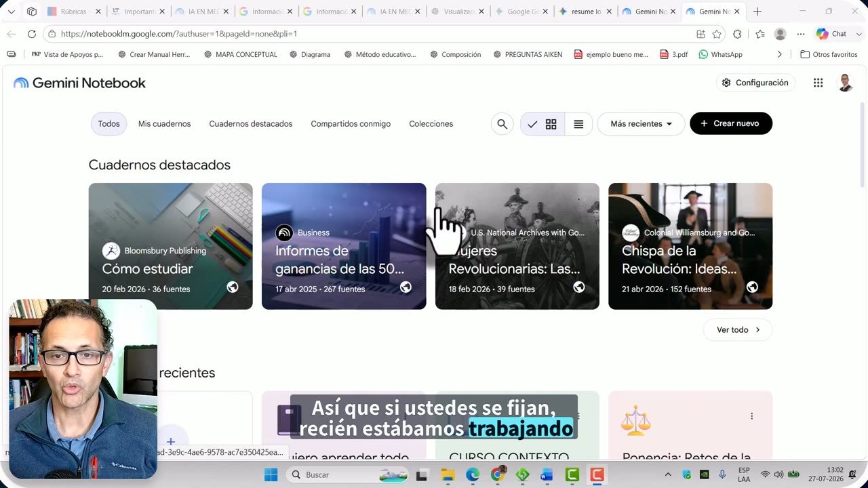Open the Google apps grid launcher
868x488 pixels.
coord(818,83)
